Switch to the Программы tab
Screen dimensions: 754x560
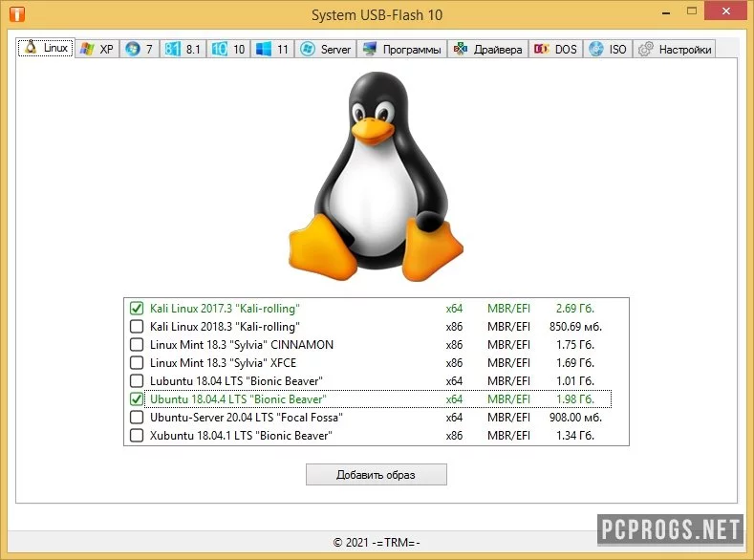point(402,49)
